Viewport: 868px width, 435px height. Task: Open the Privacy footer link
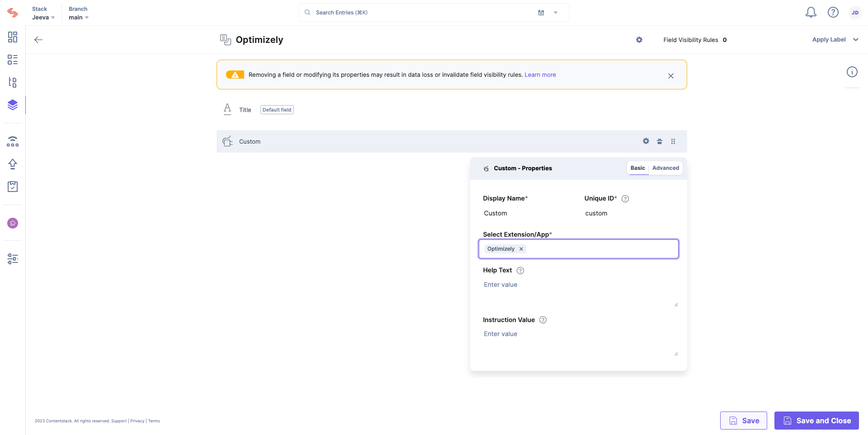(x=137, y=421)
